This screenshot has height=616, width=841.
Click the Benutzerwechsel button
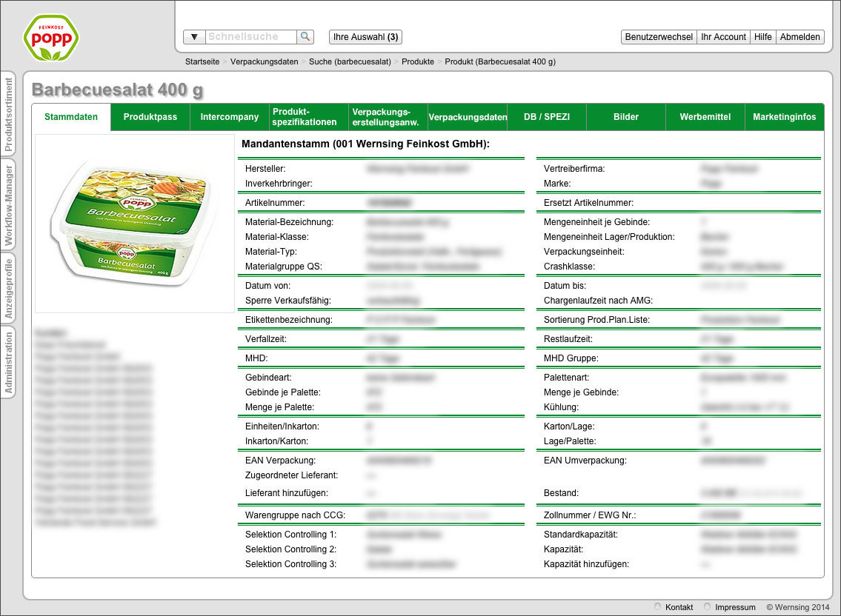pyautogui.click(x=659, y=36)
